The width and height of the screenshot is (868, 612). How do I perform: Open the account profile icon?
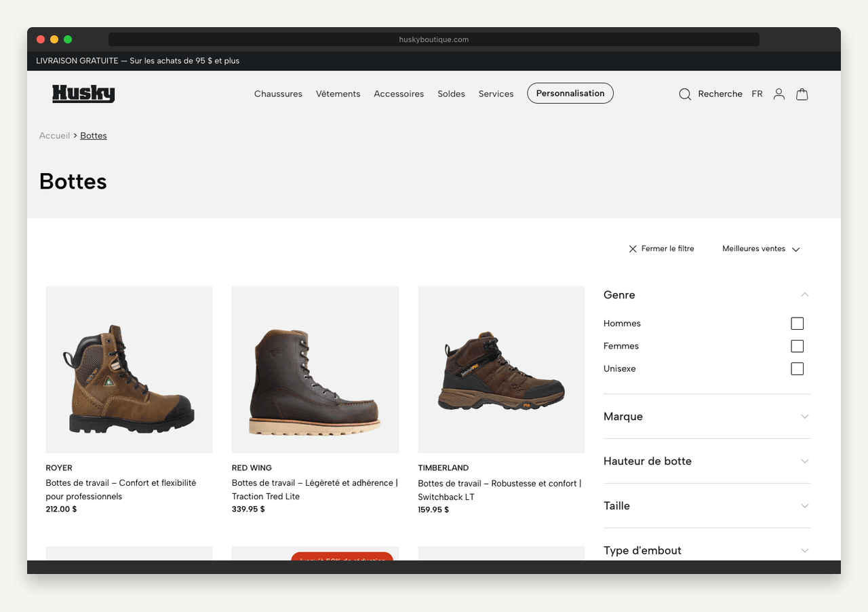(x=778, y=94)
